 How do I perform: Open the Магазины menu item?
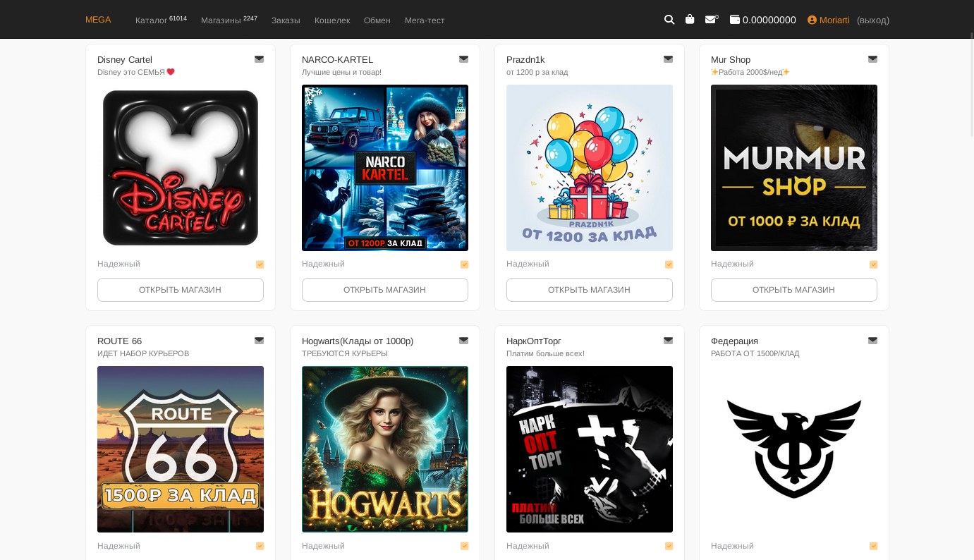click(x=229, y=20)
